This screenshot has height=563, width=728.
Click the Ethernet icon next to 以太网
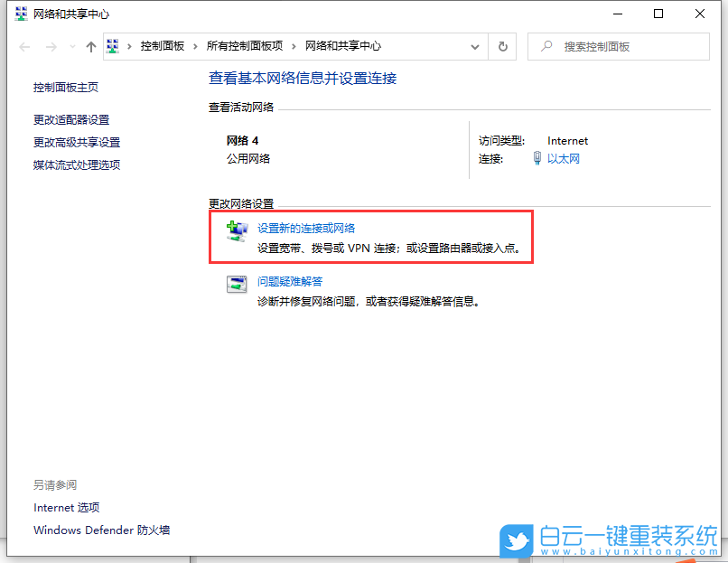coord(538,158)
